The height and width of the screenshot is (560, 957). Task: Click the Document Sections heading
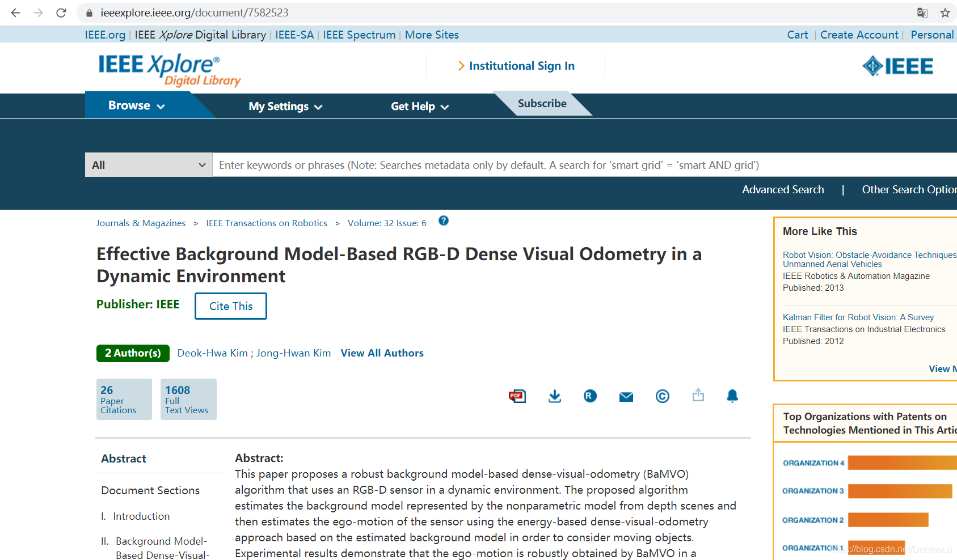(150, 490)
